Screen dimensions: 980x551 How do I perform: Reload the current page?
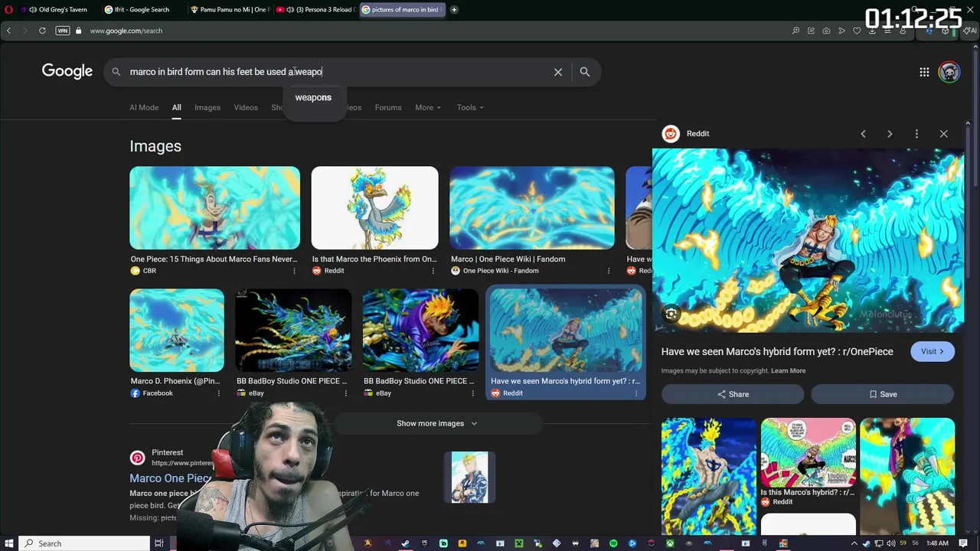click(x=42, y=31)
